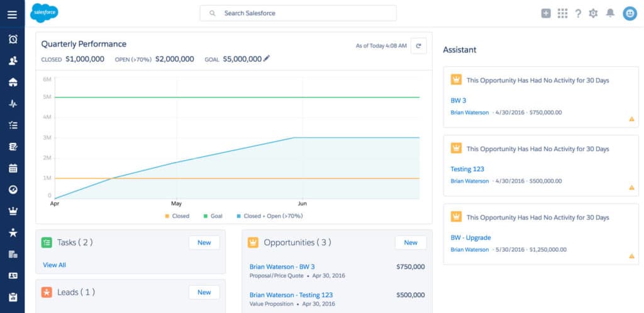Screen dimensions: 644x313
Task: Click the warning triangle on BW 3 card
Action: click(x=631, y=119)
